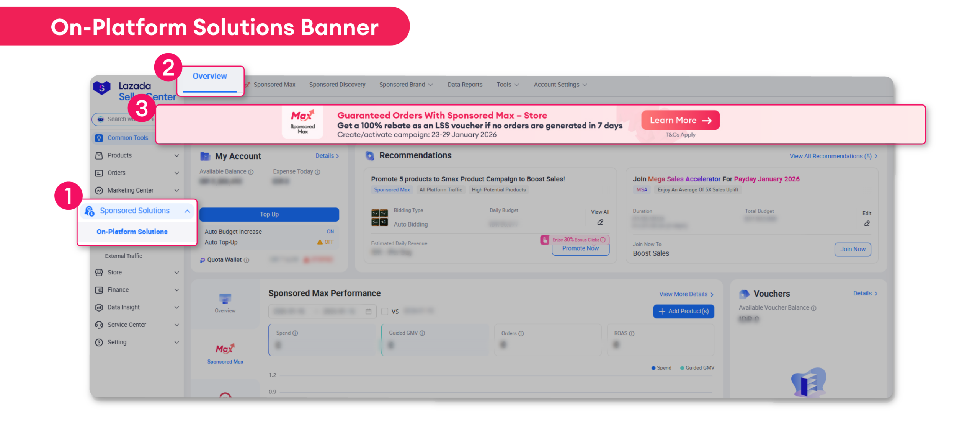The height and width of the screenshot is (421, 980).
Task: Click the Quota Wallet info icon
Action: tap(247, 260)
